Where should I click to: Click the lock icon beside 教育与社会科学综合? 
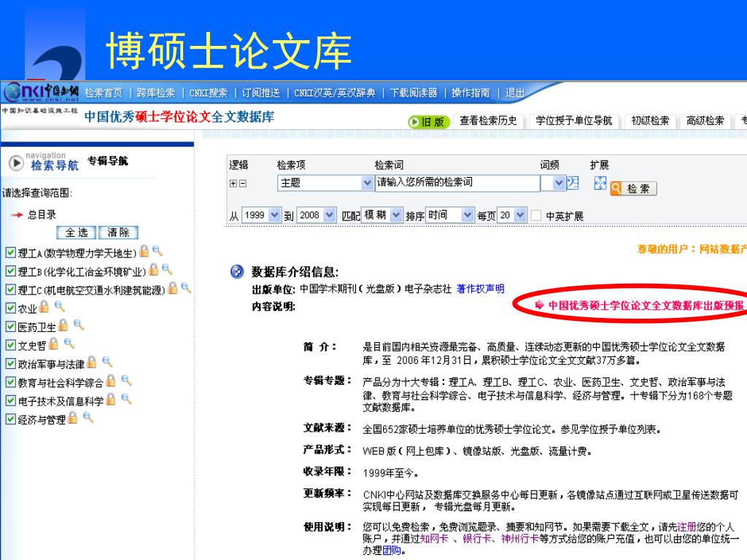pos(111,381)
